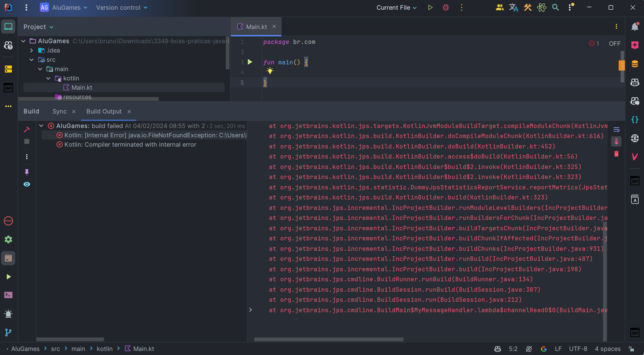Click the curly braces tool icon in right sidebar
The image size is (644, 355).
[x=635, y=119]
